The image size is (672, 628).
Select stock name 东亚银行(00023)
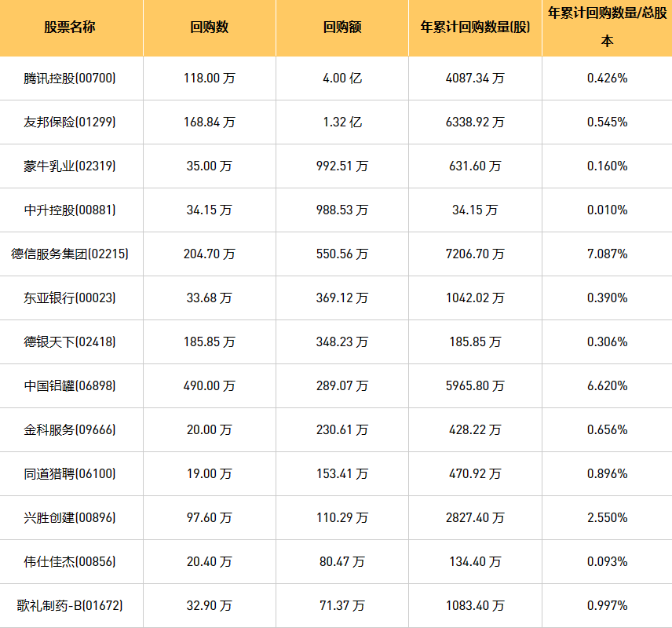tap(70, 298)
